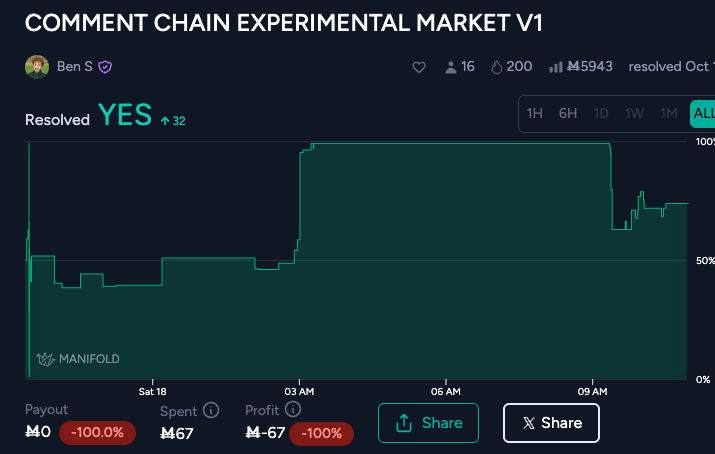This screenshot has width=715, height=454.
Task: Click the info icon next to Profit
Action: click(293, 410)
